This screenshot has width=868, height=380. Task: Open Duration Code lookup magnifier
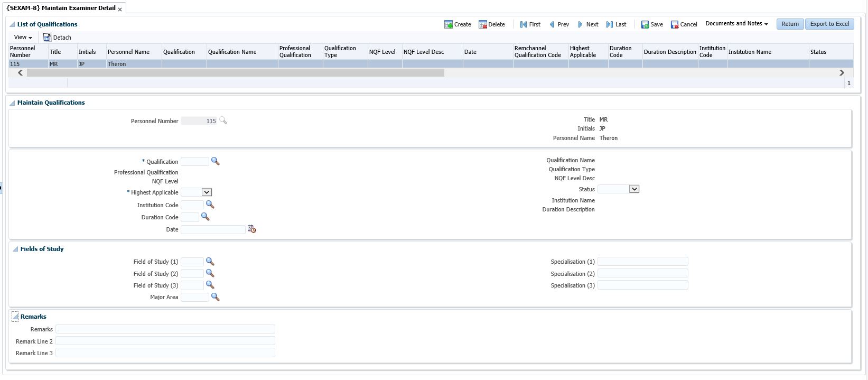coord(205,217)
